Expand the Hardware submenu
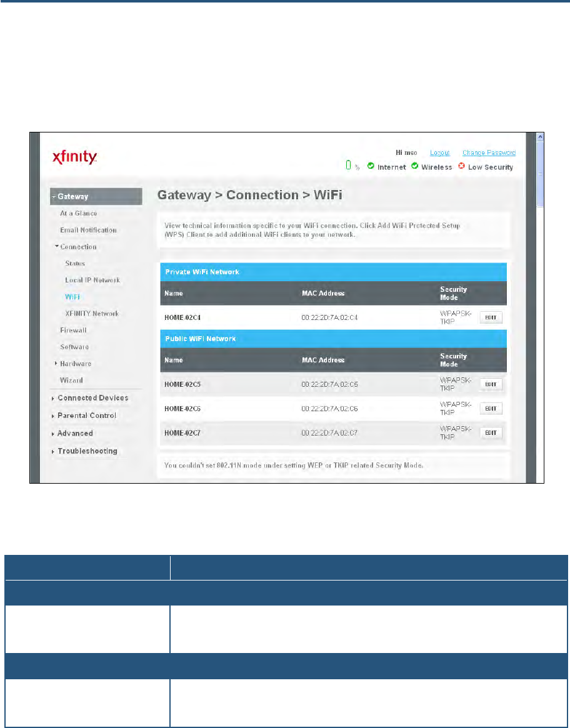The image size is (570, 728). coord(73,364)
